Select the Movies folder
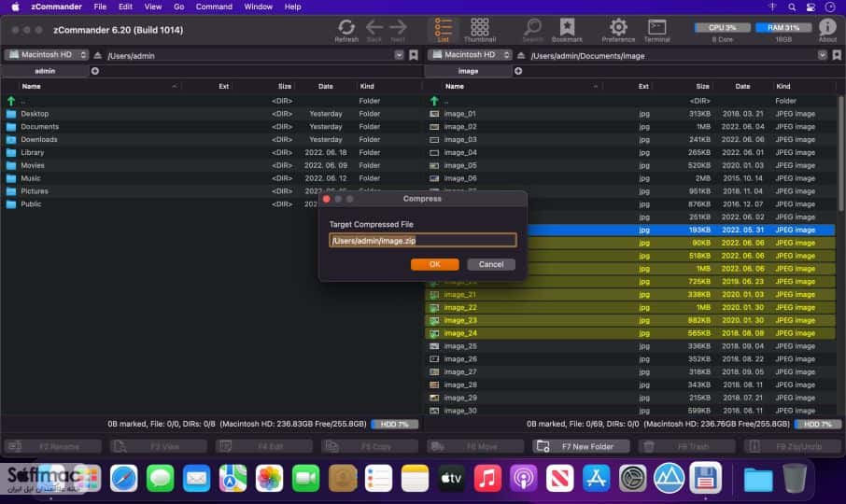Image resolution: width=846 pixels, height=504 pixels. [211, 165]
